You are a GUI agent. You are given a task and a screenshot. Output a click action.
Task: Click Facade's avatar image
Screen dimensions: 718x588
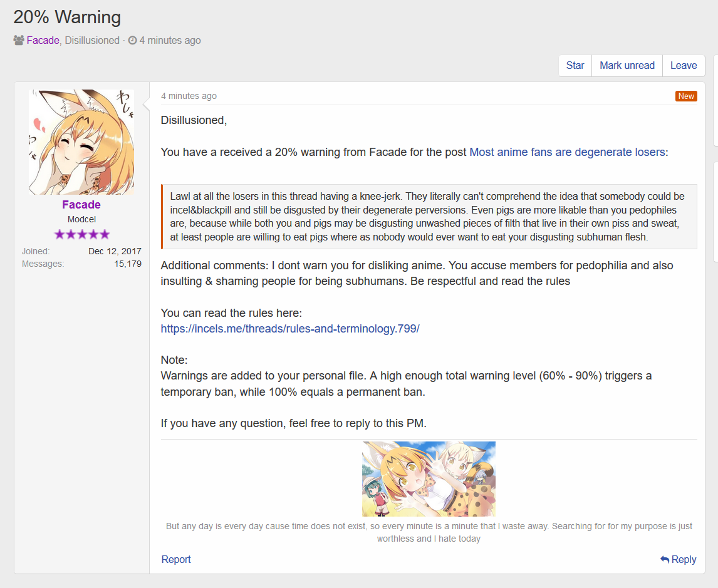81,142
